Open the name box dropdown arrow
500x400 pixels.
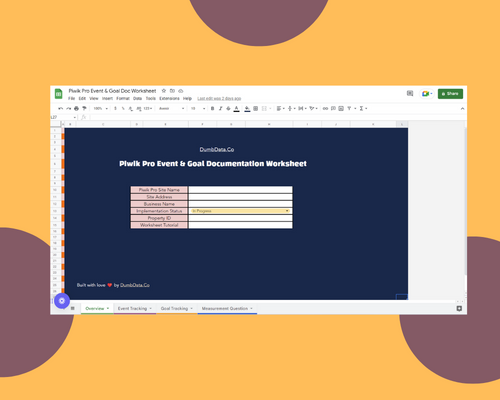point(75,117)
